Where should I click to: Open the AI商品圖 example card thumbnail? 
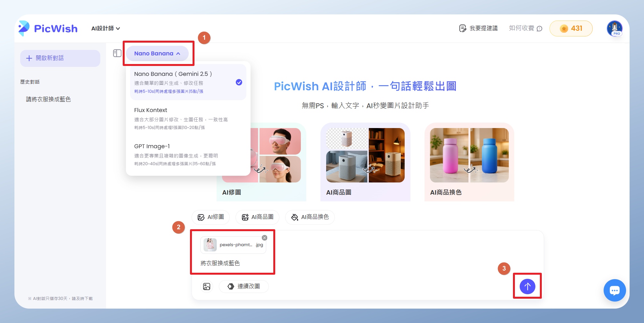click(x=365, y=156)
